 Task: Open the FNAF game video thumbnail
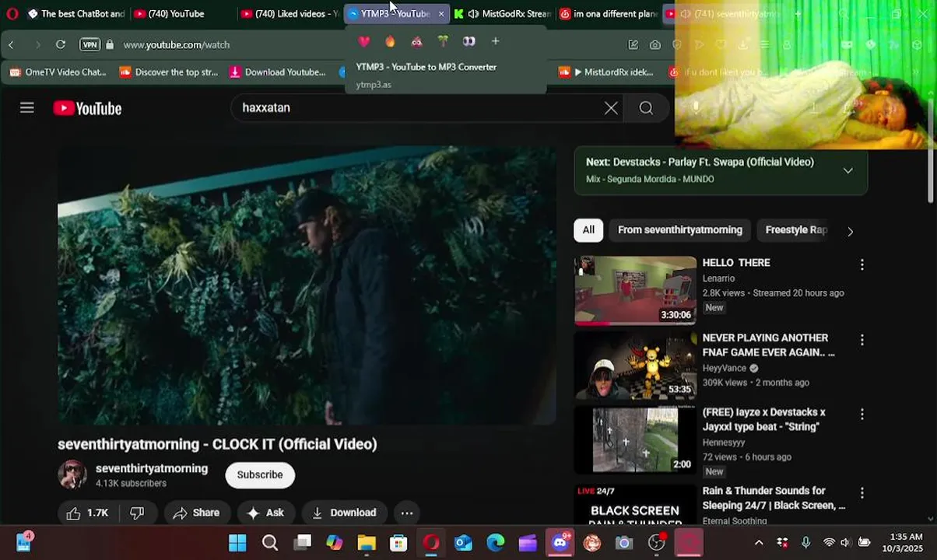coord(635,366)
